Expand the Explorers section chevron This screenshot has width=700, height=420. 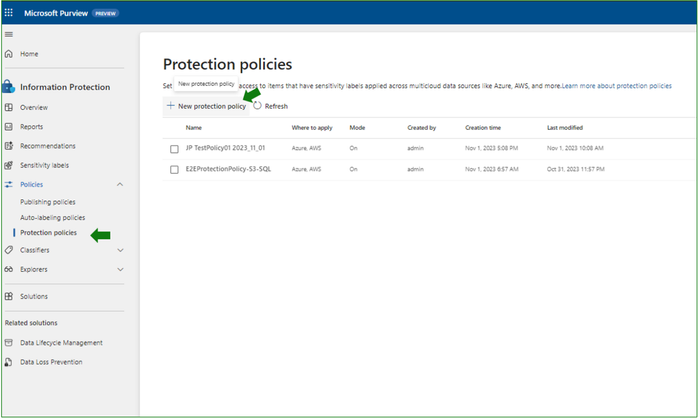(121, 269)
